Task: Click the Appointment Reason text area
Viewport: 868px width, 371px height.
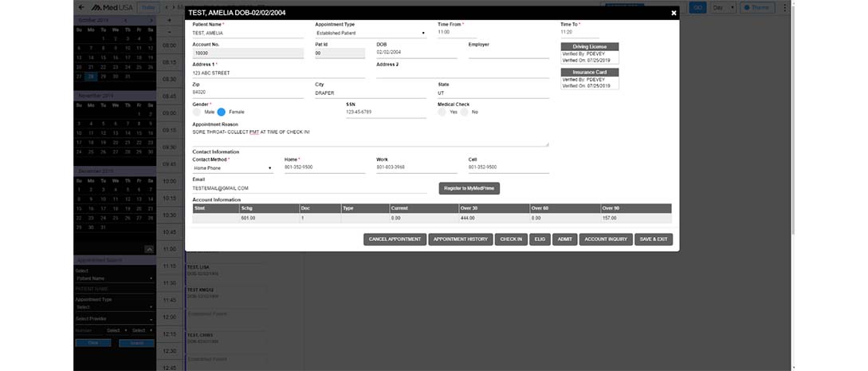Action: 371,136
